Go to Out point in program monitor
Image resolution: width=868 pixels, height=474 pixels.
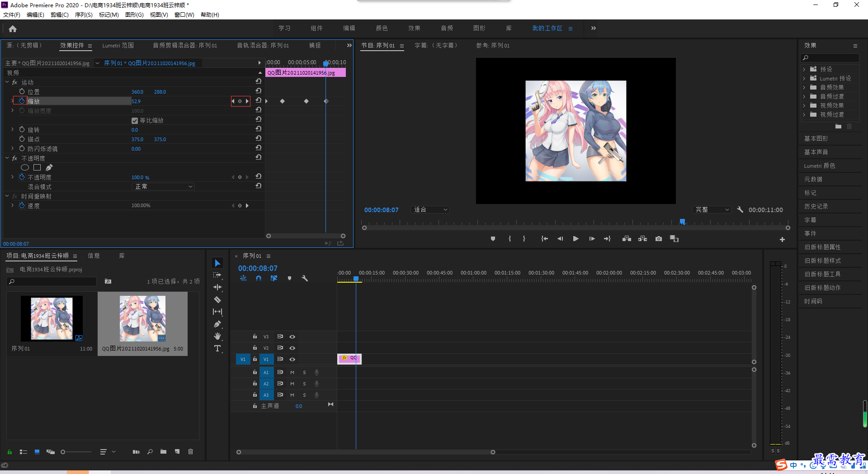607,239
